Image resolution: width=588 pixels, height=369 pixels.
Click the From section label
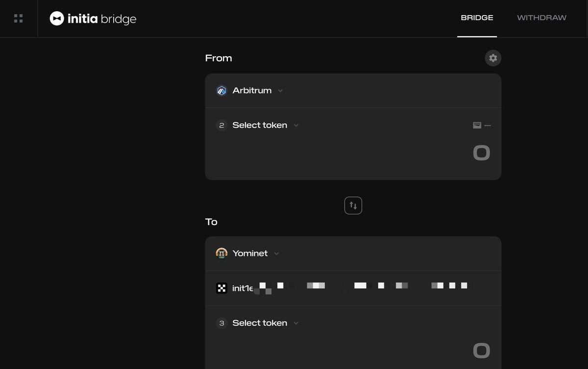coord(219,58)
